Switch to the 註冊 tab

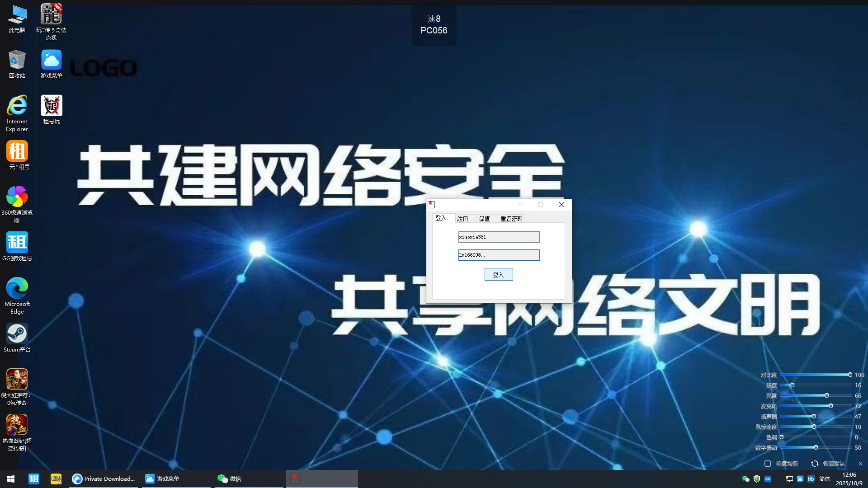[x=462, y=219]
